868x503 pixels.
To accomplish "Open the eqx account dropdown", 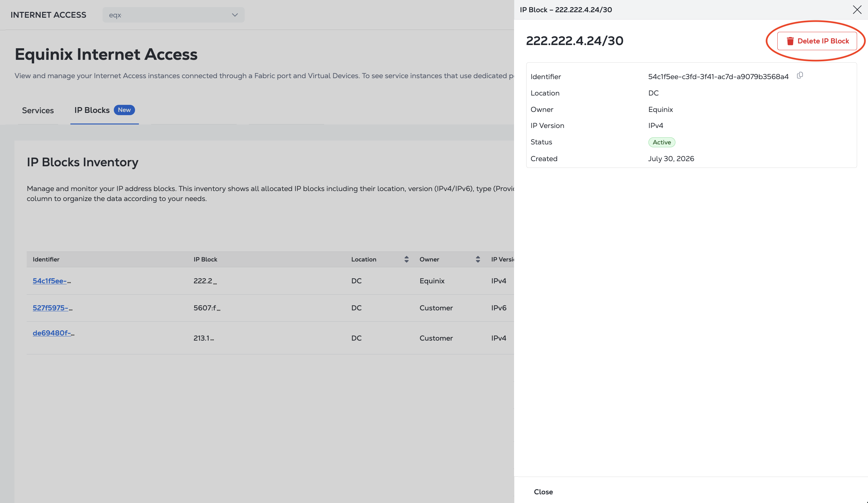I will [x=173, y=15].
